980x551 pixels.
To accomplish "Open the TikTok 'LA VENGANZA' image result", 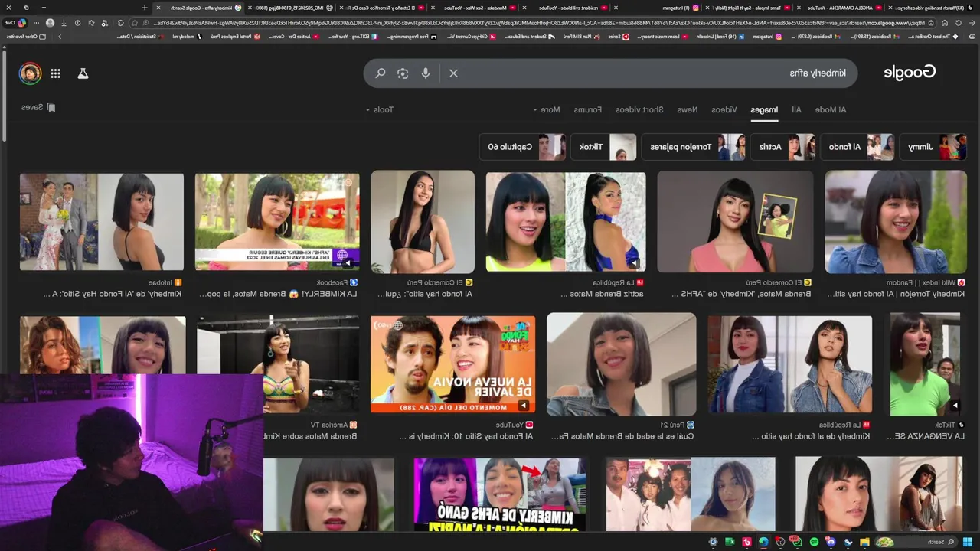I will click(x=925, y=364).
